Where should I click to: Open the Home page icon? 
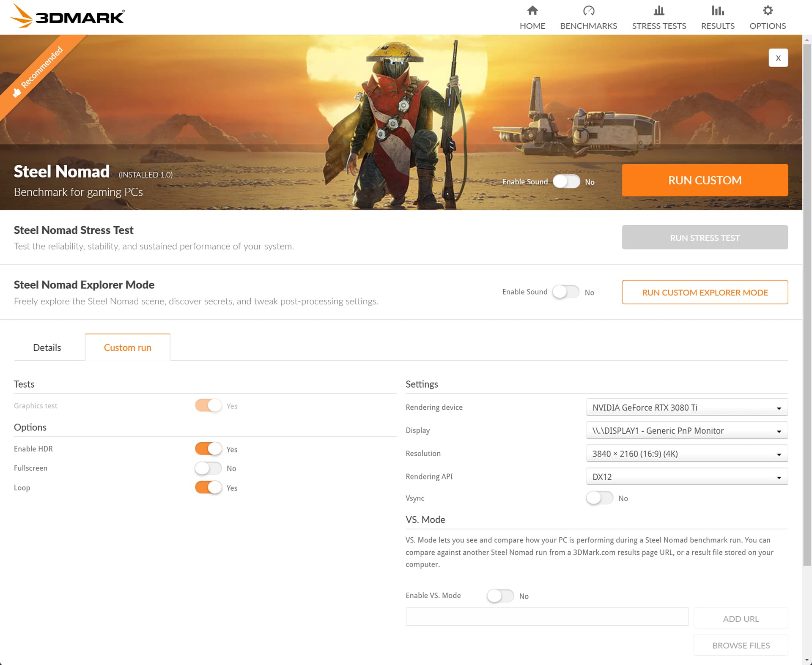click(532, 10)
